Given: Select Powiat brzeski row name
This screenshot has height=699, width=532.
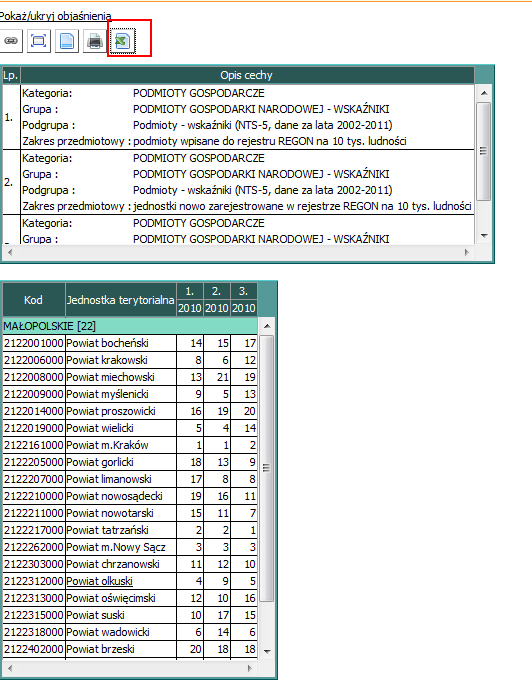Looking at the screenshot, I should tap(100, 649).
